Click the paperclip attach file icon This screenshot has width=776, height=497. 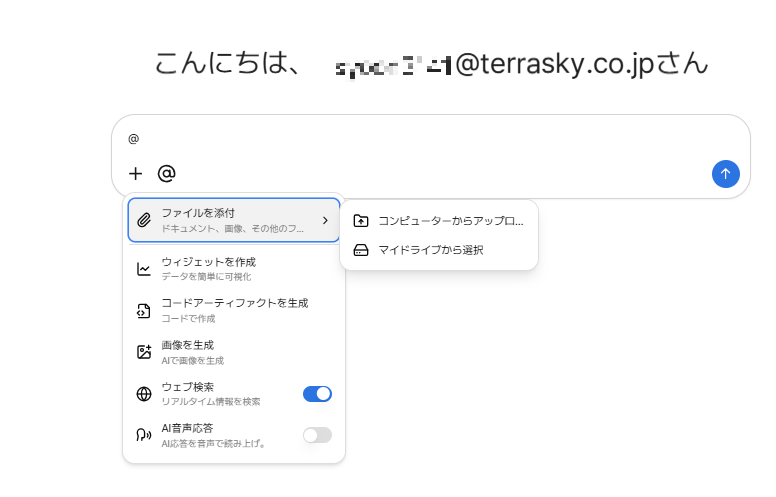click(144, 220)
